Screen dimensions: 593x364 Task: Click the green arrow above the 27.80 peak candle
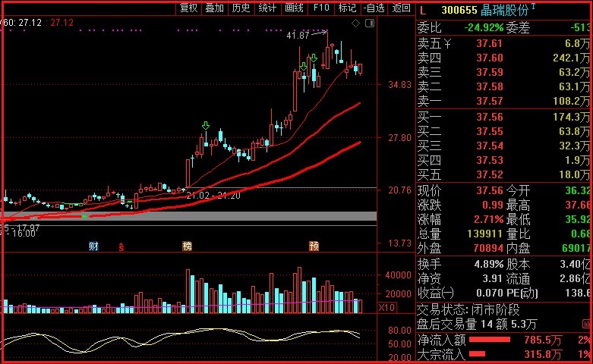[x=205, y=125]
